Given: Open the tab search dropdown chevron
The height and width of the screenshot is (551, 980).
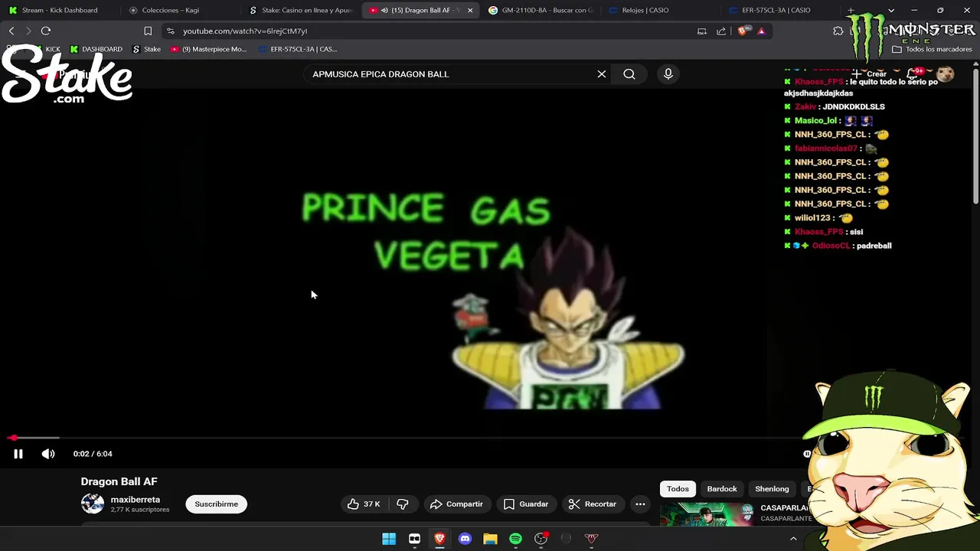Looking at the screenshot, I should coord(890,10).
